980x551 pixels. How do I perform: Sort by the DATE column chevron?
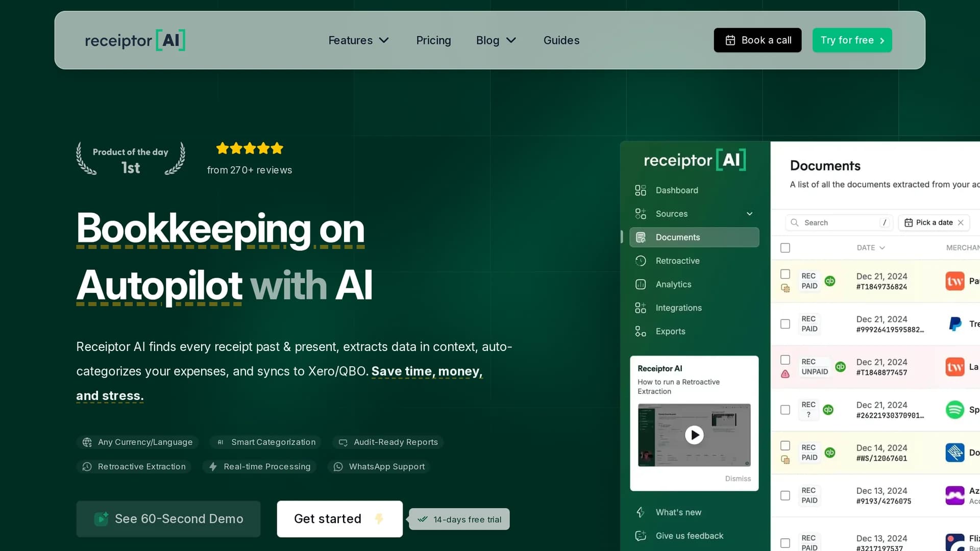(882, 248)
